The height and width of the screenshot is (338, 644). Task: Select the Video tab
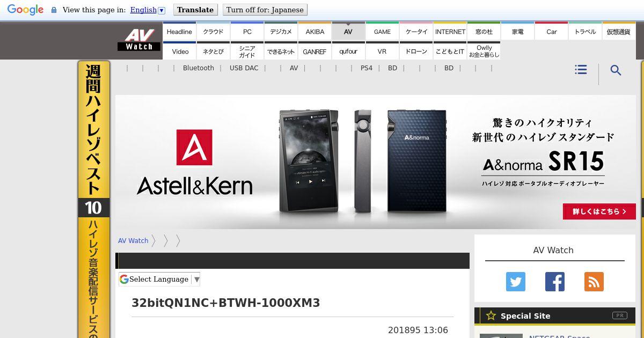180,51
